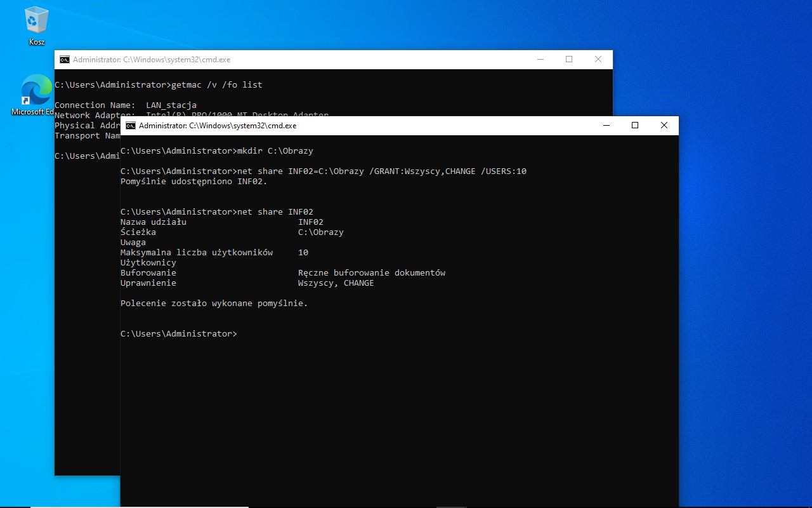The image size is (812, 508).
Task: Close the front cmd.exe window
Action: [x=664, y=126]
